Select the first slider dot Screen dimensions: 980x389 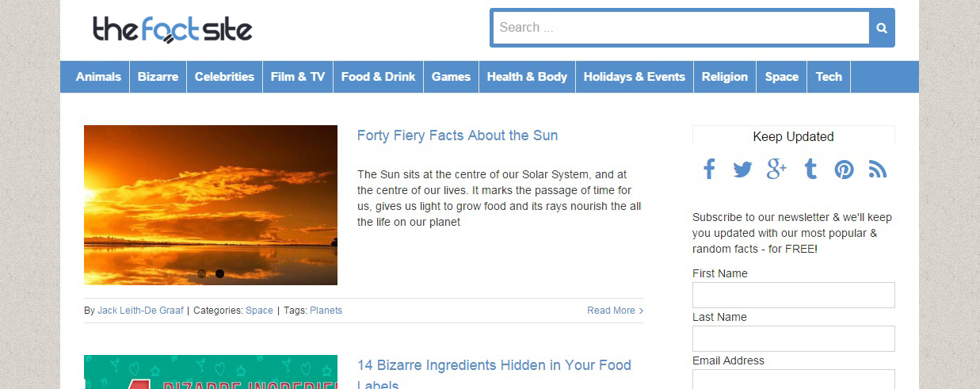[x=201, y=273]
